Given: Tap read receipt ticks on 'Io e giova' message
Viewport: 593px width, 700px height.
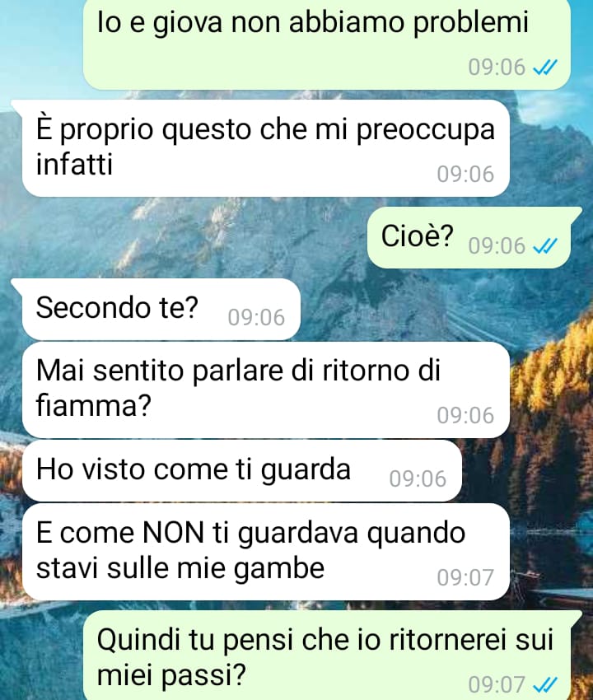Looking at the screenshot, I should pyautogui.click(x=546, y=68).
